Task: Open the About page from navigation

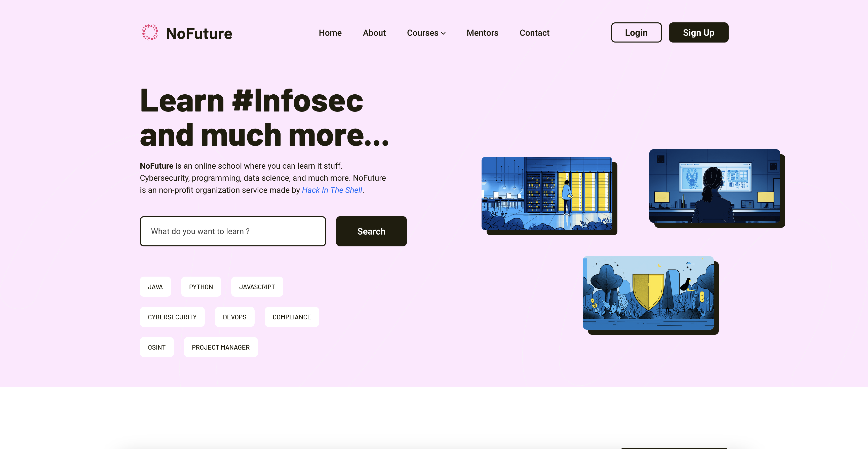Action: coord(374,33)
